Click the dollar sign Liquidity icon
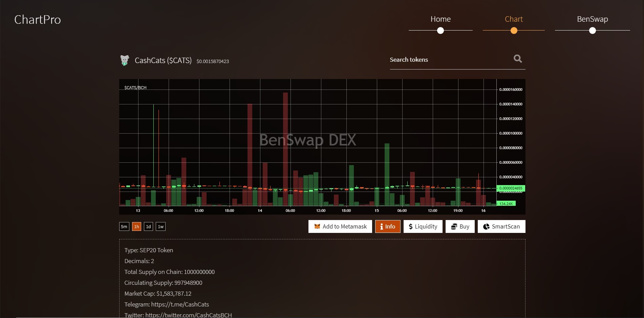644x318 pixels. pos(411,226)
